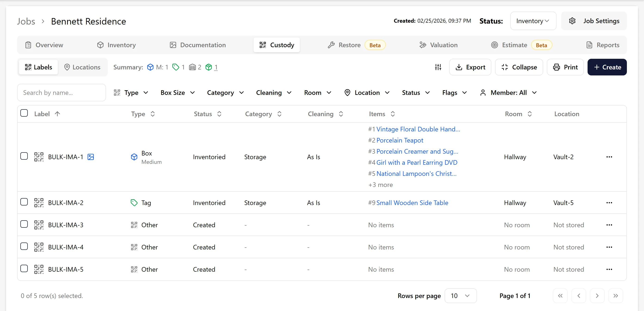The height and width of the screenshot is (311, 644).
Task: Open the Documentation tab
Action: pyautogui.click(x=198, y=45)
